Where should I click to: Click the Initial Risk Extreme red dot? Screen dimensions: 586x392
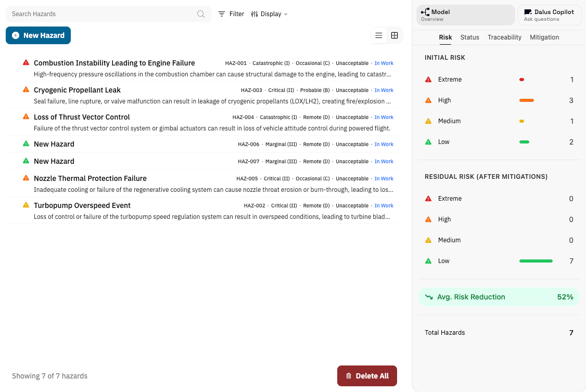pyautogui.click(x=521, y=80)
